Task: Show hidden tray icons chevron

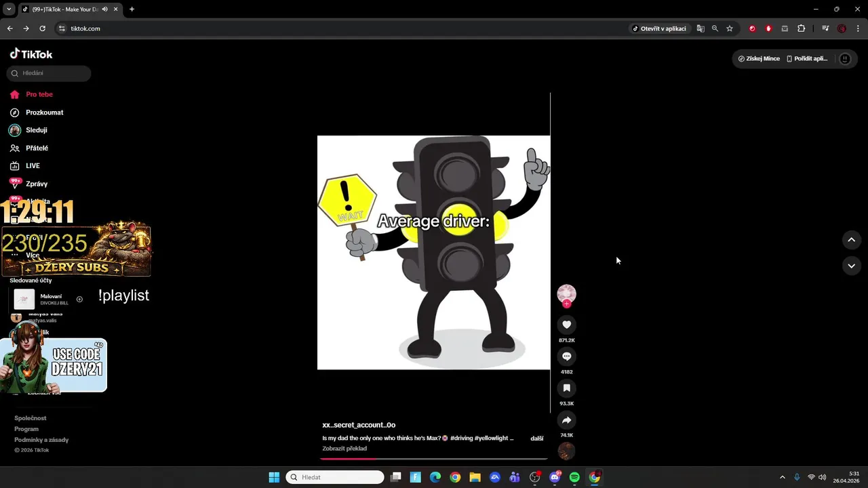Action: (x=782, y=477)
